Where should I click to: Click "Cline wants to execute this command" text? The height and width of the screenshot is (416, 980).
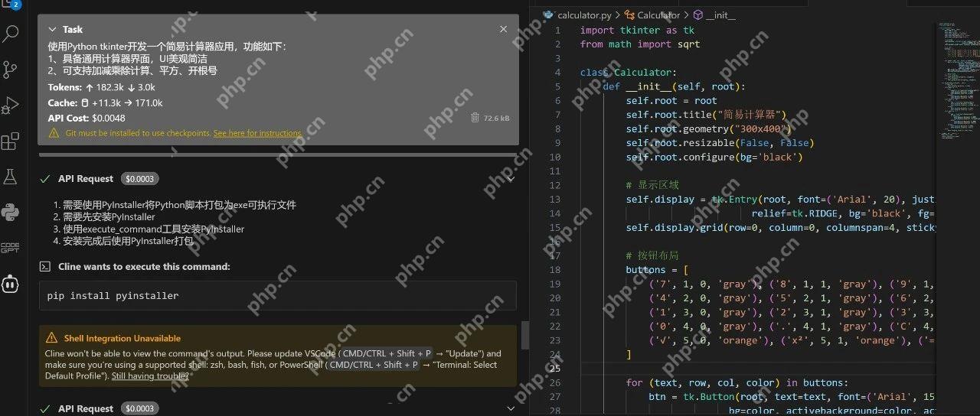[x=144, y=267]
